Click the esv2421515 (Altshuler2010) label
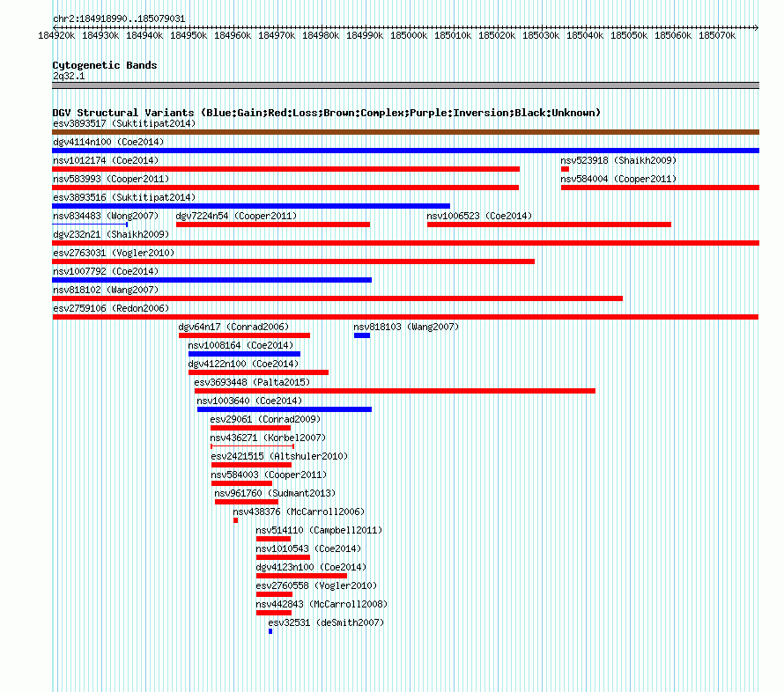 tap(279, 456)
